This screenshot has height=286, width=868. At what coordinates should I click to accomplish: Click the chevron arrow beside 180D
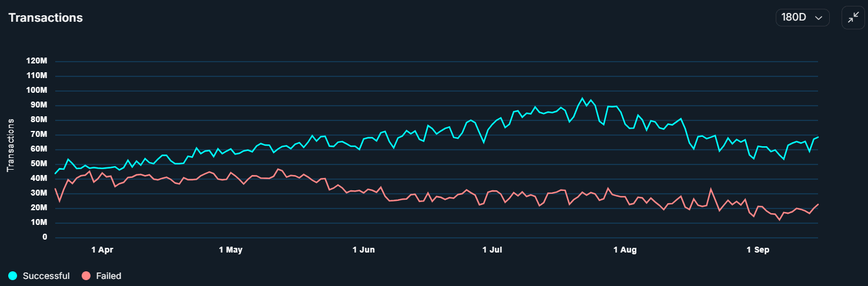[x=818, y=18]
